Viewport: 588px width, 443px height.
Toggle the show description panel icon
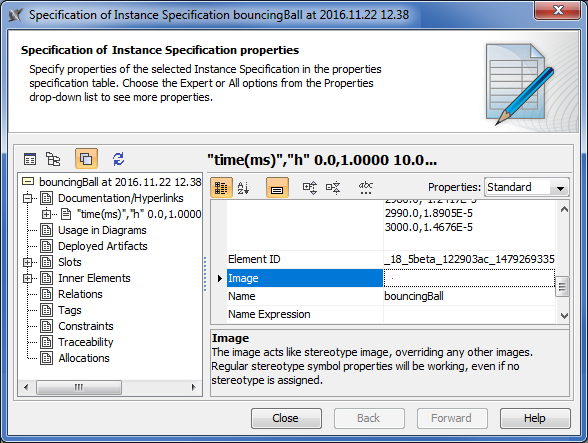pyautogui.click(x=277, y=188)
